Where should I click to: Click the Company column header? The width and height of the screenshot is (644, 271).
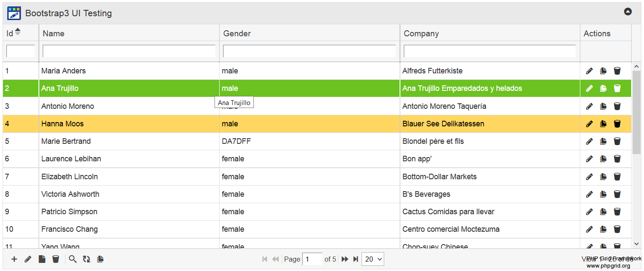[421, 33]
